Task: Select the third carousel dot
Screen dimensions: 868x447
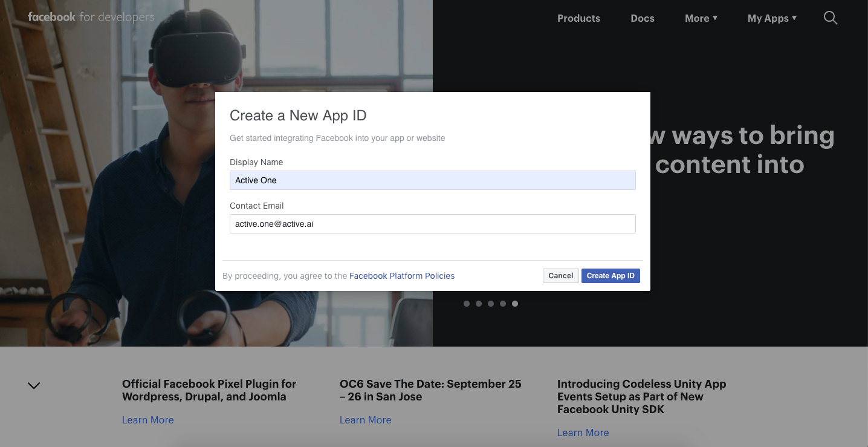Action: [x=491, y=304]
